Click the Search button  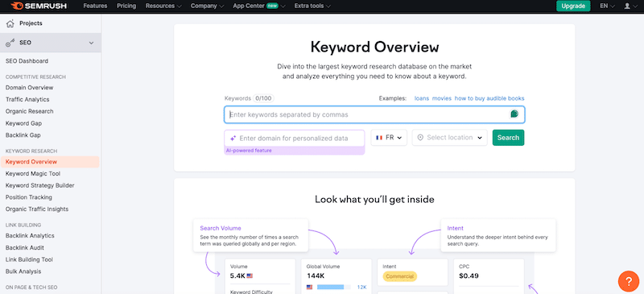(x=508, y=138)
